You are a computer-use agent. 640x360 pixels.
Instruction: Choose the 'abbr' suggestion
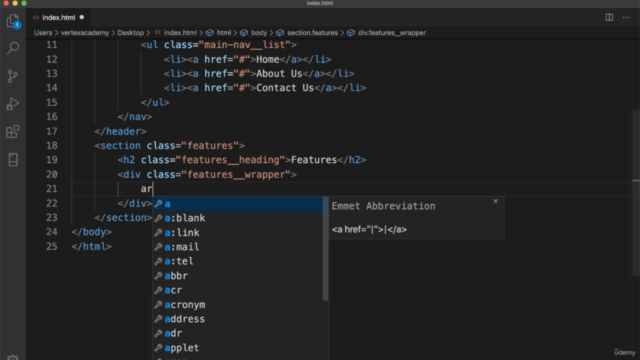tap(238, 276)
